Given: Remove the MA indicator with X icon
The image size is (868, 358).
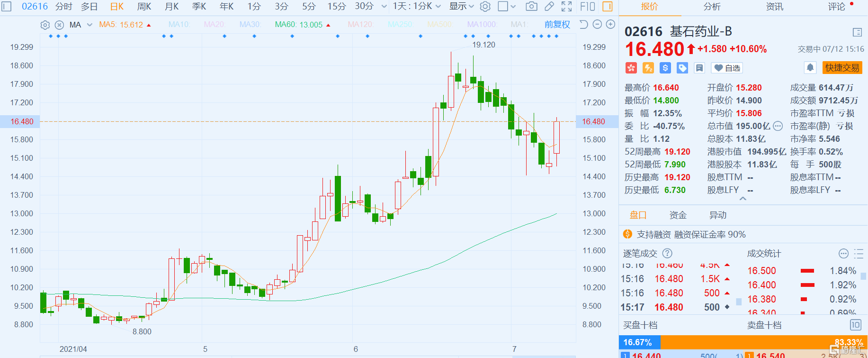Looking at the screenshot, I should [59, 25].
